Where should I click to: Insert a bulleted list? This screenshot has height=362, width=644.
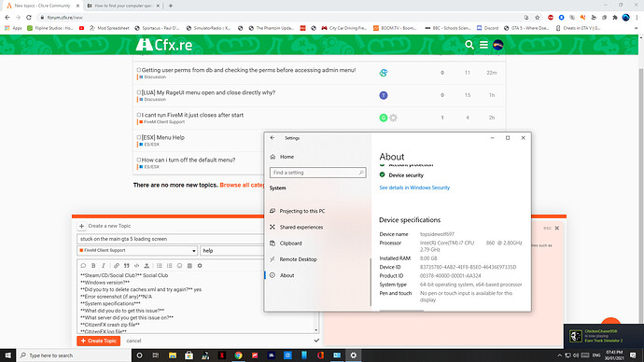pyautogui.click(x=160, y=266)
